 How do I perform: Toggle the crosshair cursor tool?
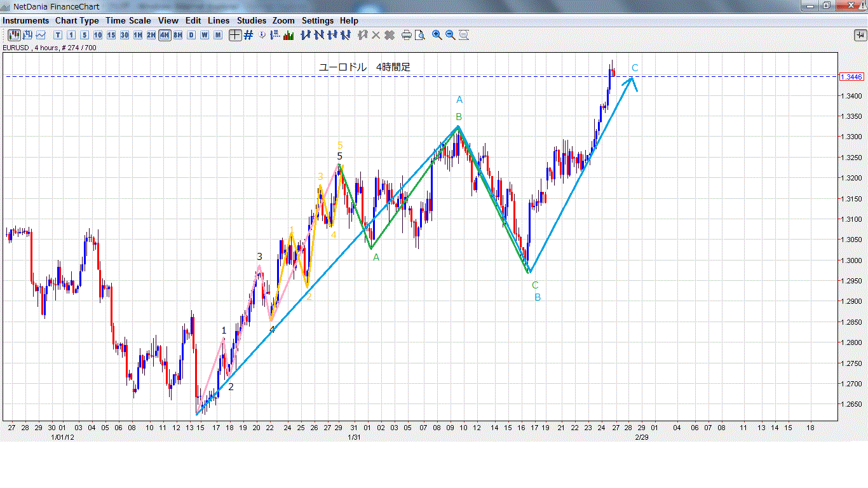(235, 35)
